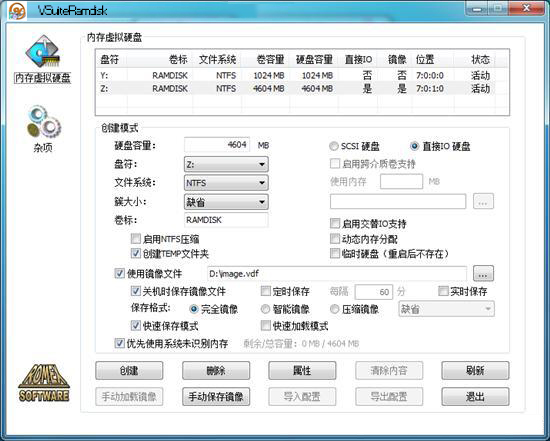Image resolution: width=550 pixels, height=441 pixels.
Task: Click the 文件系统 column header
Action: tap(217, 59)
